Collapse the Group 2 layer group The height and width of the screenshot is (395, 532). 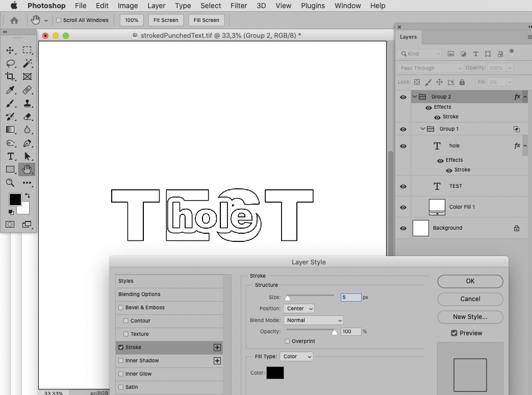point(414,96)
